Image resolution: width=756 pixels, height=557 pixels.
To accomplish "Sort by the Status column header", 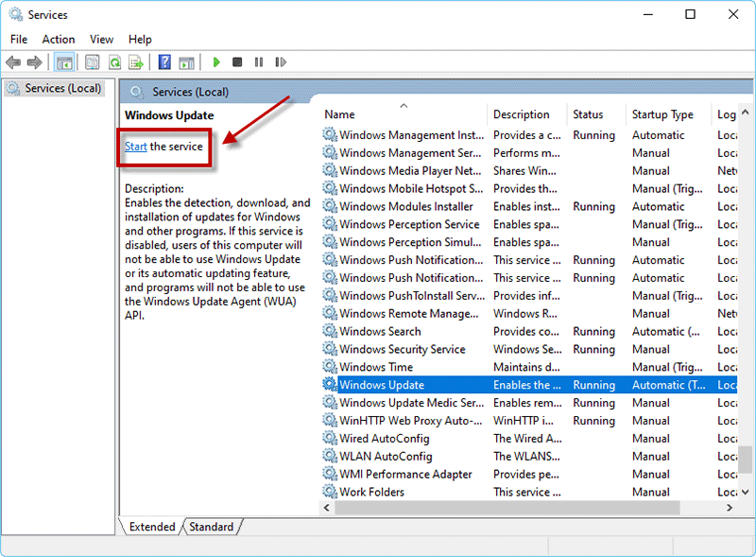I will click(x=596, y=114).
